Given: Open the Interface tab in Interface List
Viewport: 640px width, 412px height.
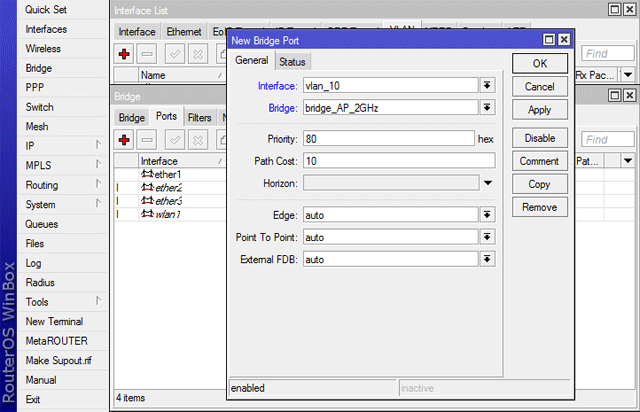Looking at the screenshot, I should coord(137,32).
